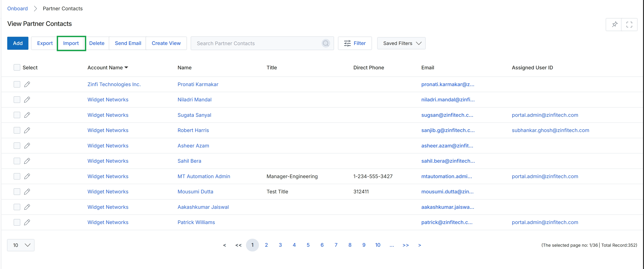This screenshot has height=269, width=644.
Task: Check the Robert Harris row checkbox
Action: (17, 130)
